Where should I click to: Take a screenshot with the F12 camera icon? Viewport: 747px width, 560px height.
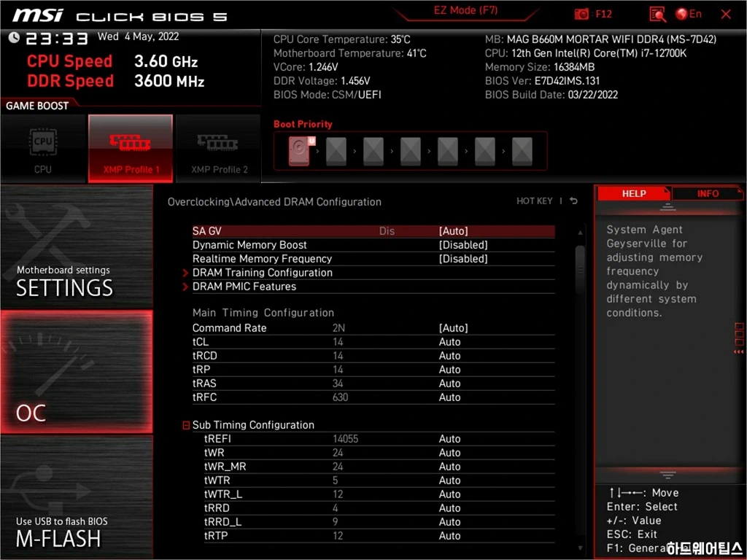(581, 14)
